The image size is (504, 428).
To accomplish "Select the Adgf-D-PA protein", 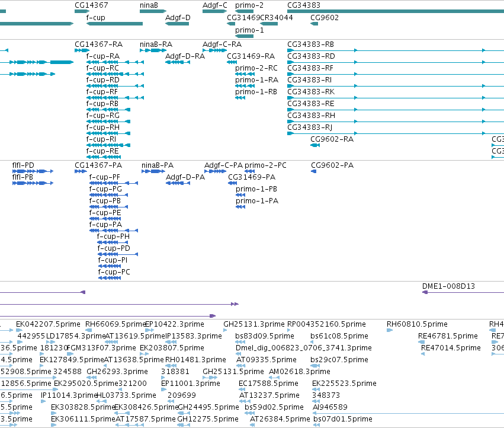I will [x=178, y=183].
